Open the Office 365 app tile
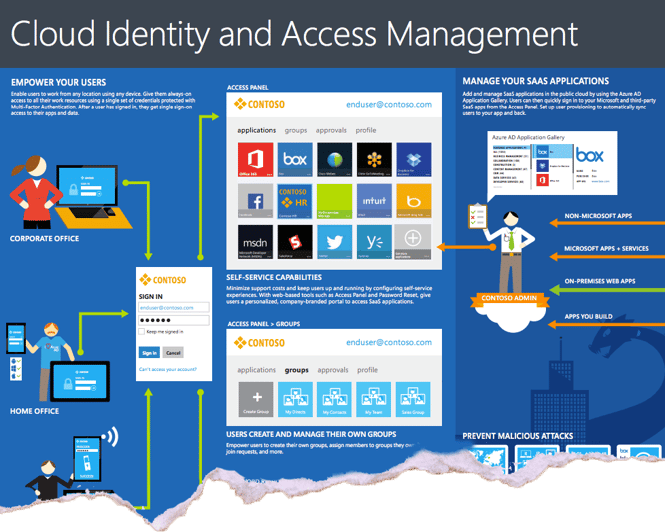665x532 pixels. (255, 160)
